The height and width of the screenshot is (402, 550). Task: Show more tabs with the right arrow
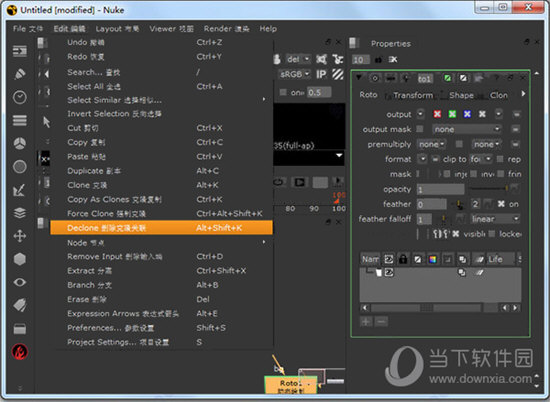point(523,94)
